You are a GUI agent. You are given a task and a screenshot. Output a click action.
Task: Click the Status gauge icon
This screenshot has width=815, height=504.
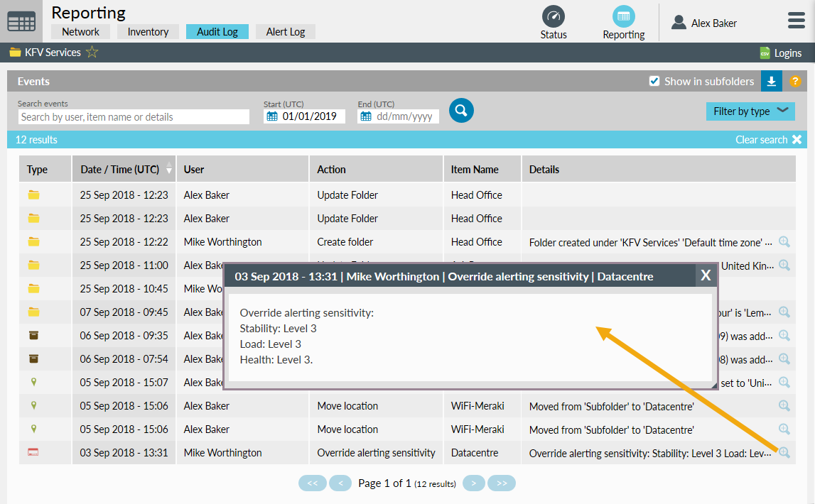[553, 16]
